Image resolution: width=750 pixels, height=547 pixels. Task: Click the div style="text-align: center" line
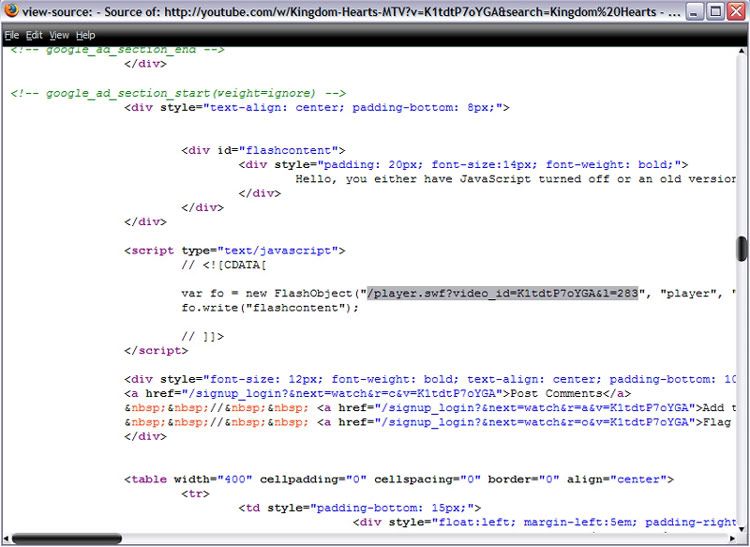pyautogui.click(x=317, y=108)
